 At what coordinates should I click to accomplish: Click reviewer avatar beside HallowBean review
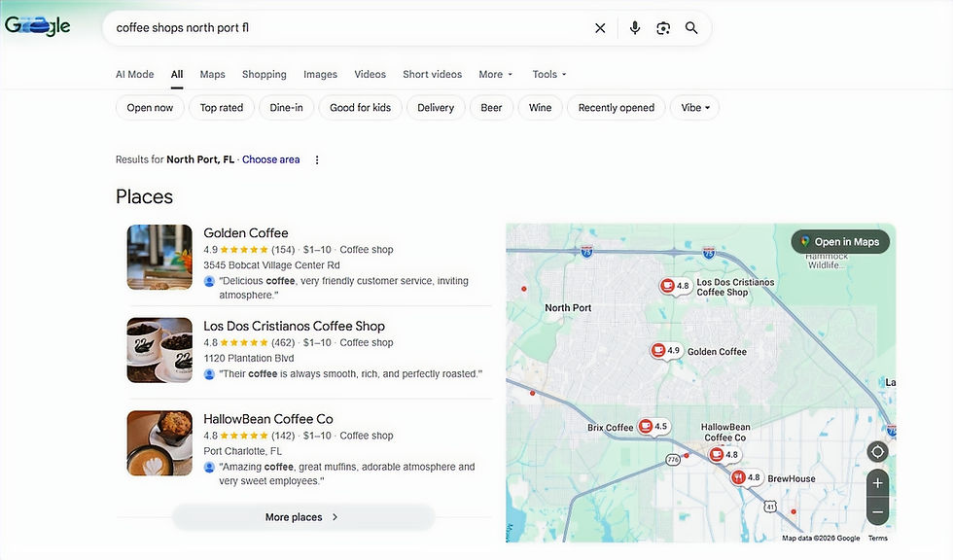click(x=209, y=467)
